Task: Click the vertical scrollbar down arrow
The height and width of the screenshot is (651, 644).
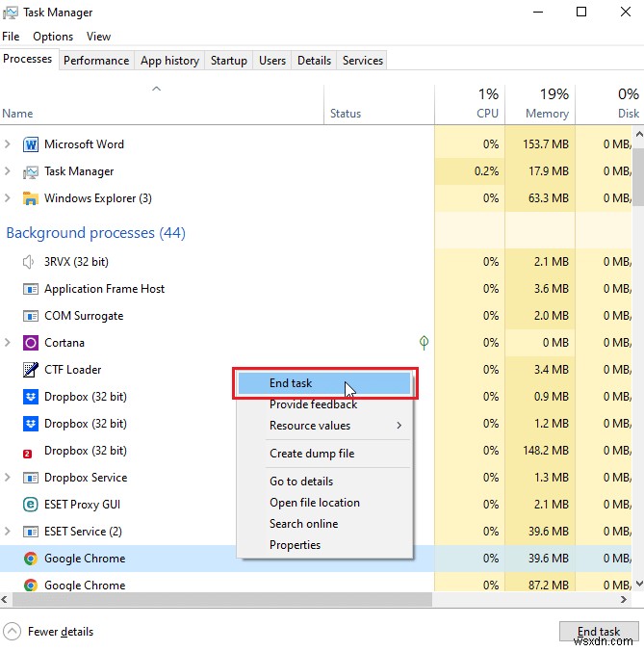Action: point(639,584)
